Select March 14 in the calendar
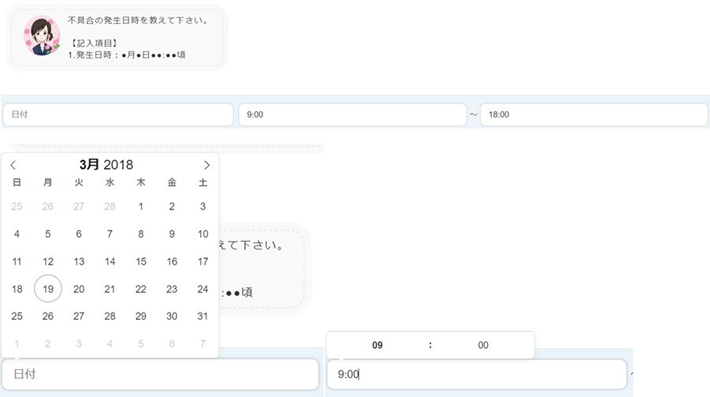710x397 pixels. [110, 262]
